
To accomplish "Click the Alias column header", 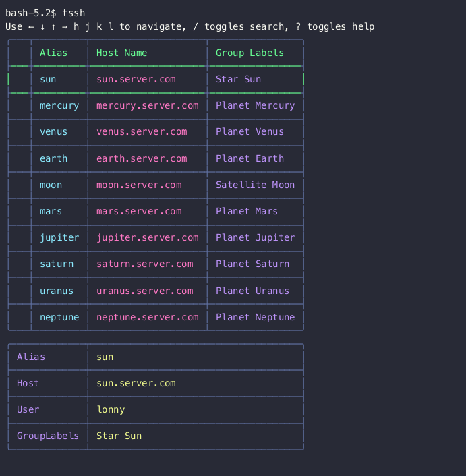I will tap(53, 53).
